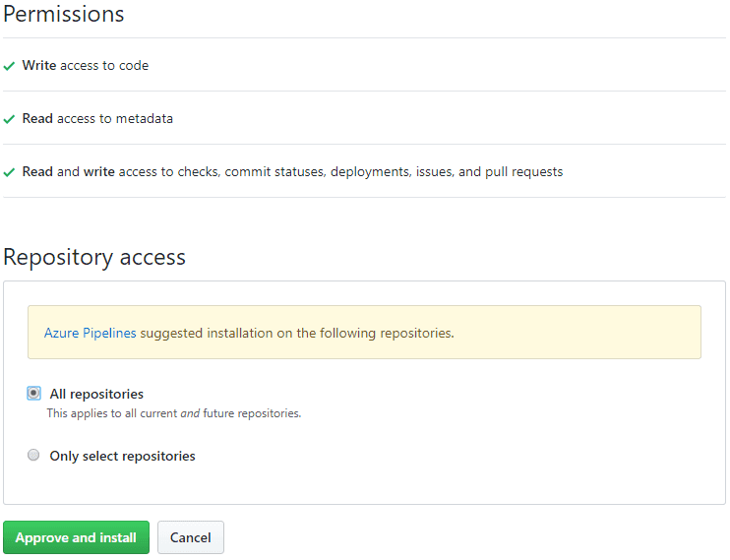Image resolution: width=730 pixels, height=560 pixels.
Task: Click the checkmark beside Read access to metadata
Action: [9, 119]
